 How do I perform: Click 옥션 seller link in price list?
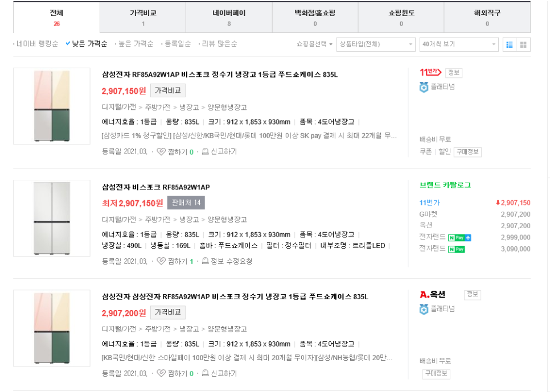click(426, 225)
